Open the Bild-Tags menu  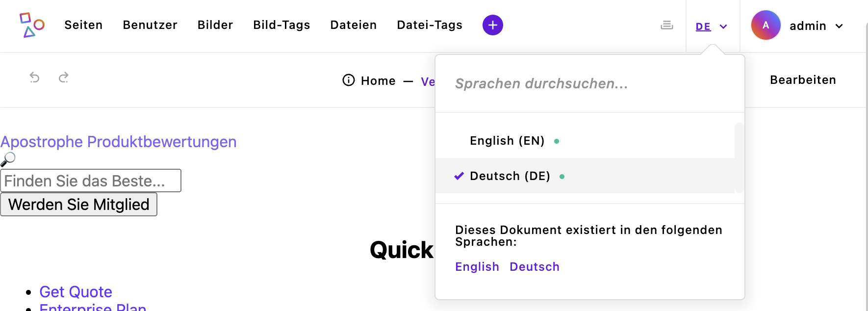[281, 25]
